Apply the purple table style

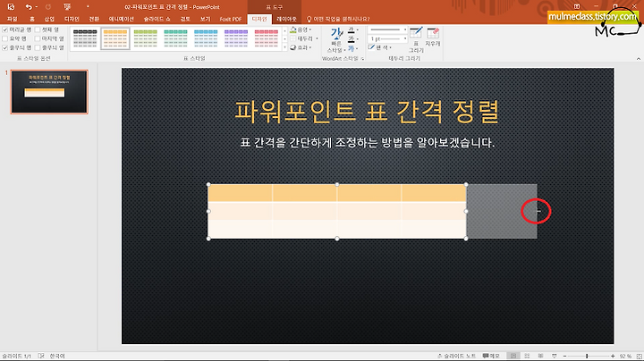click(x=236, y=38)
